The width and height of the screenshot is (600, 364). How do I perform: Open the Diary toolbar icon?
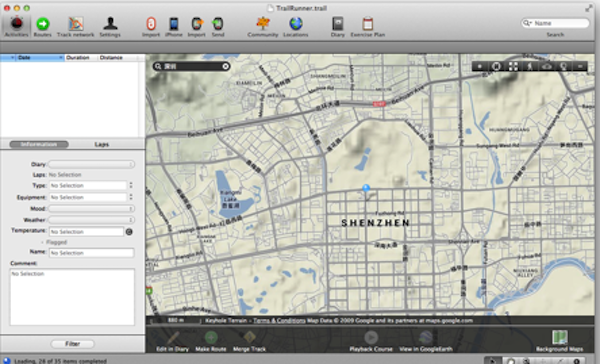338,27
